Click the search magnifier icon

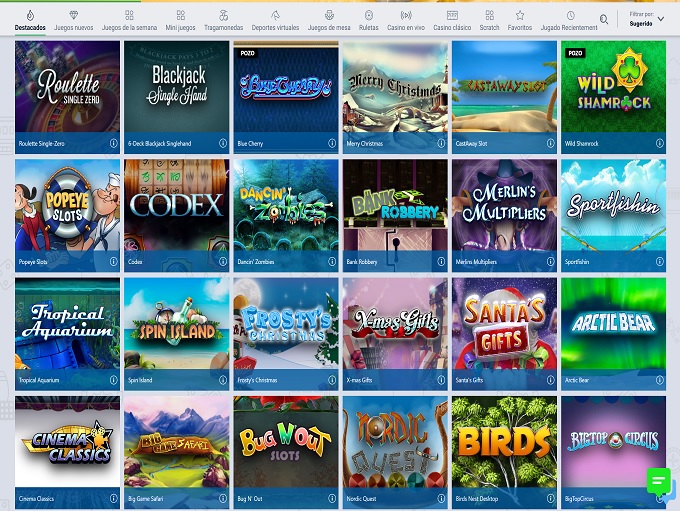604,20
